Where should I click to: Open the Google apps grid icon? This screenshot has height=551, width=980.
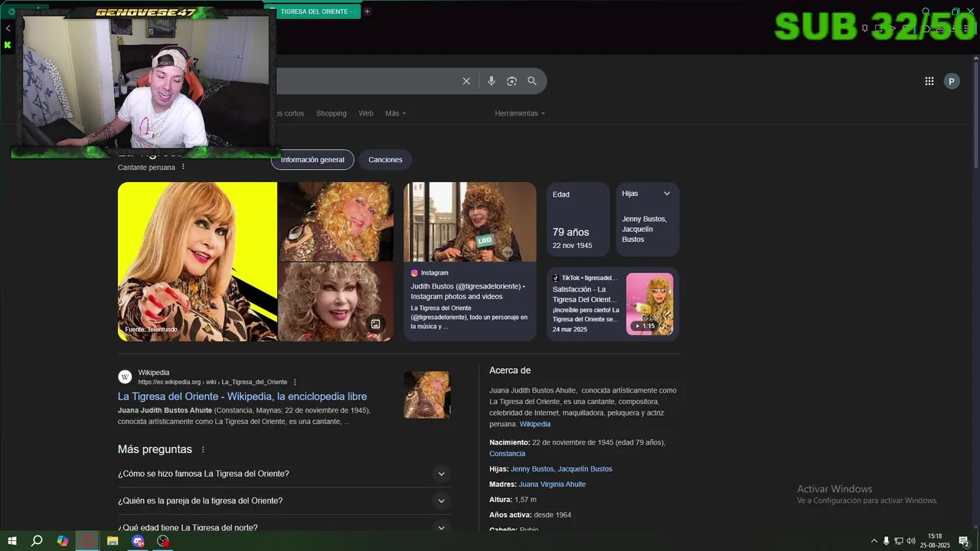929,81
